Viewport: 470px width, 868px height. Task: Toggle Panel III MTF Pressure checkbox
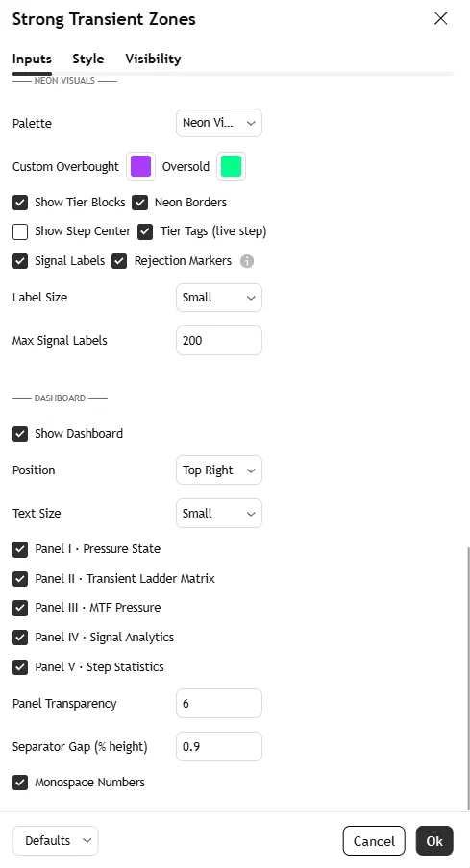[20, 608]
